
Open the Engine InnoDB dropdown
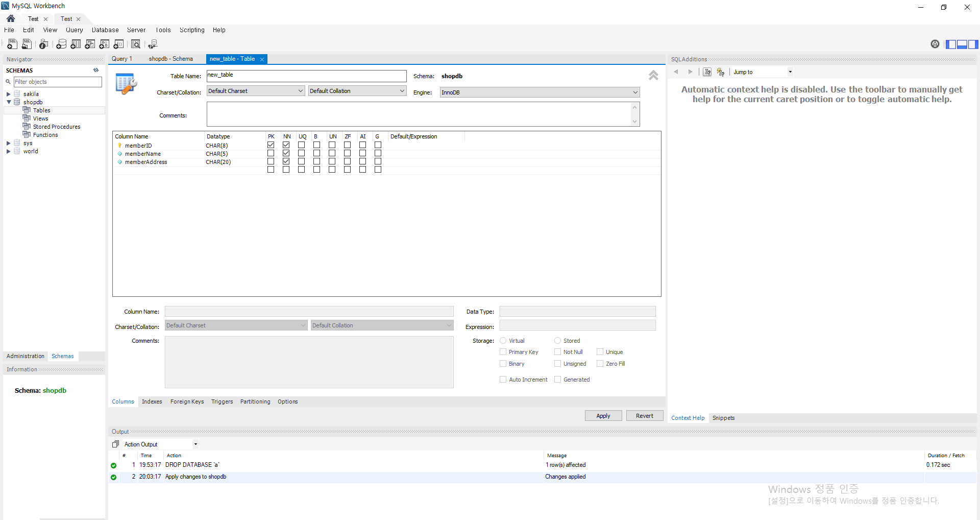(x=540, y=92)
